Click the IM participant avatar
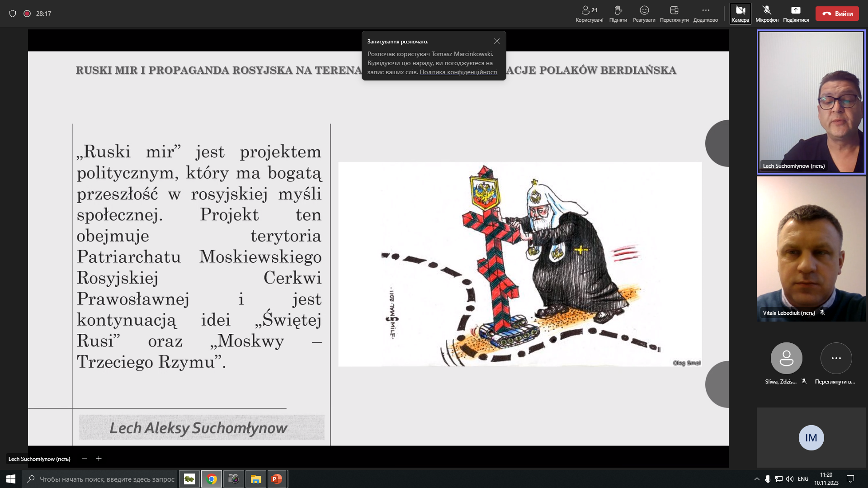Screen dimensions: 868x488 coord(811,438)
